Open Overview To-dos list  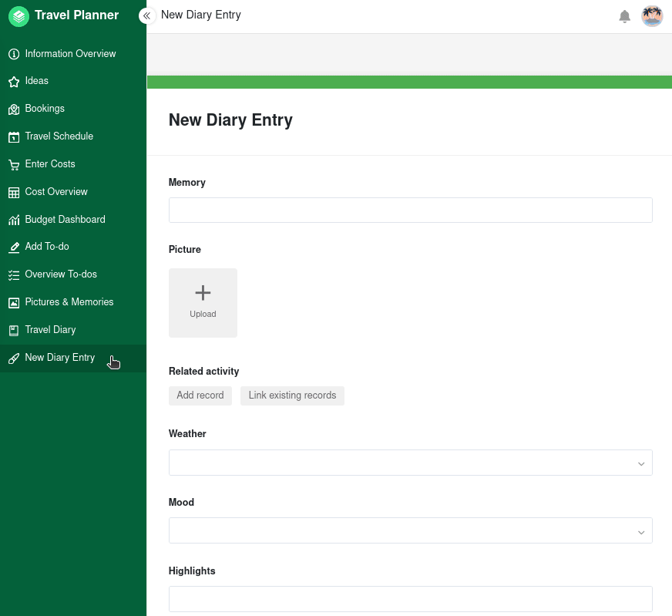tap(73, 274)
